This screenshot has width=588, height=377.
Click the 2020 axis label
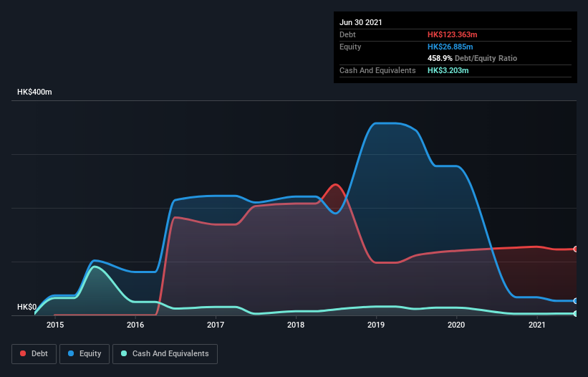(x=456, y=325)
